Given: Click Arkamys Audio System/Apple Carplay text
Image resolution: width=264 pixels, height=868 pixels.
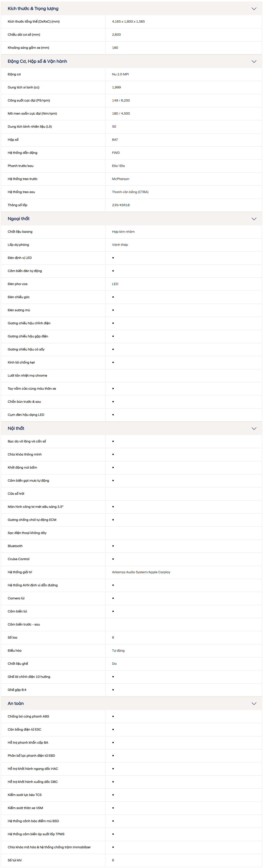Looking at the screenshot, I should pyautogui.click(x=141, y=572).
